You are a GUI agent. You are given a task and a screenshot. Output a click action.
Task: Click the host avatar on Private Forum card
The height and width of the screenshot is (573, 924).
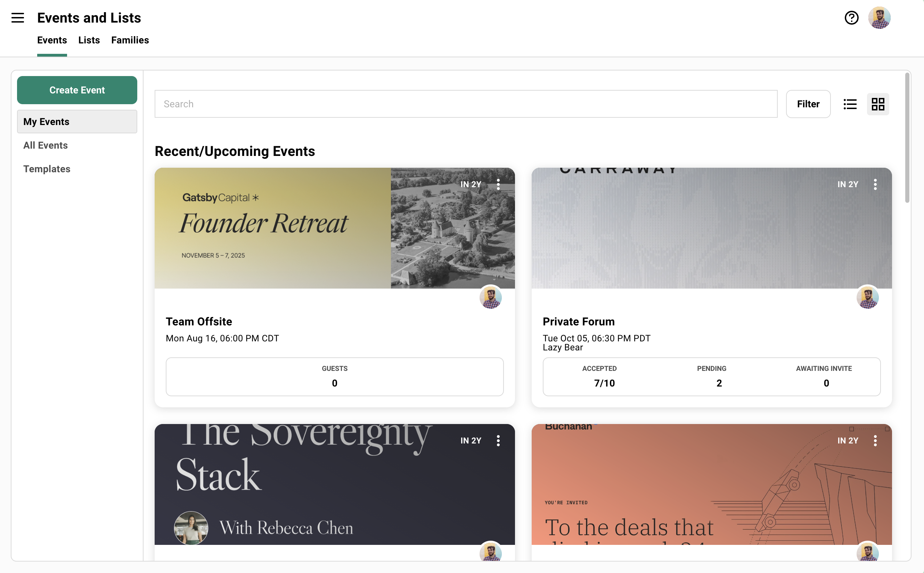click(x=868, y=297)
